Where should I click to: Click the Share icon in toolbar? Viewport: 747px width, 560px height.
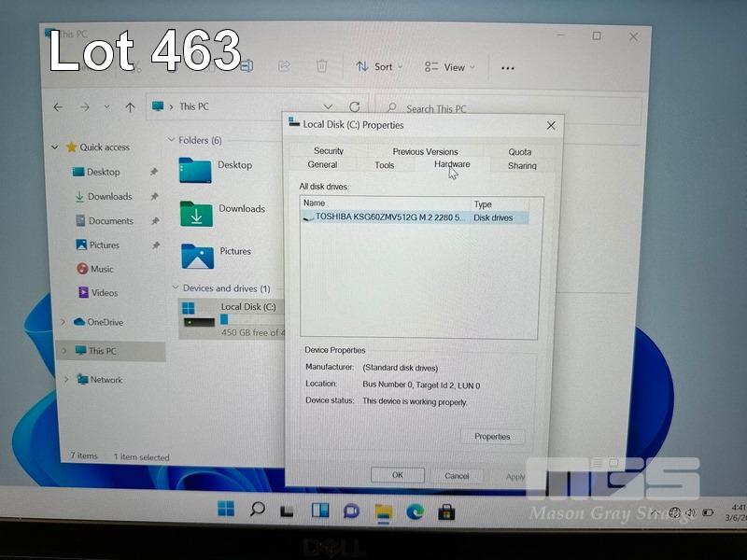[284, 66]
